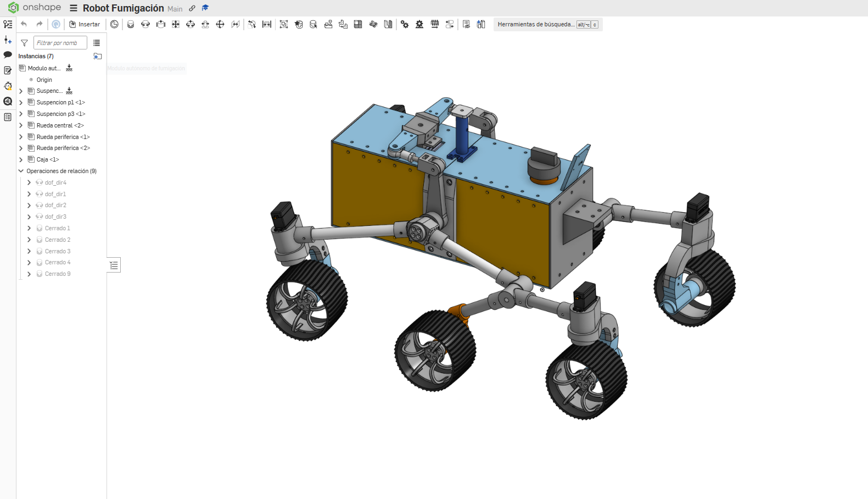Expand Rueda periferica <2>

pyautogui.click(x=21, y=148)
